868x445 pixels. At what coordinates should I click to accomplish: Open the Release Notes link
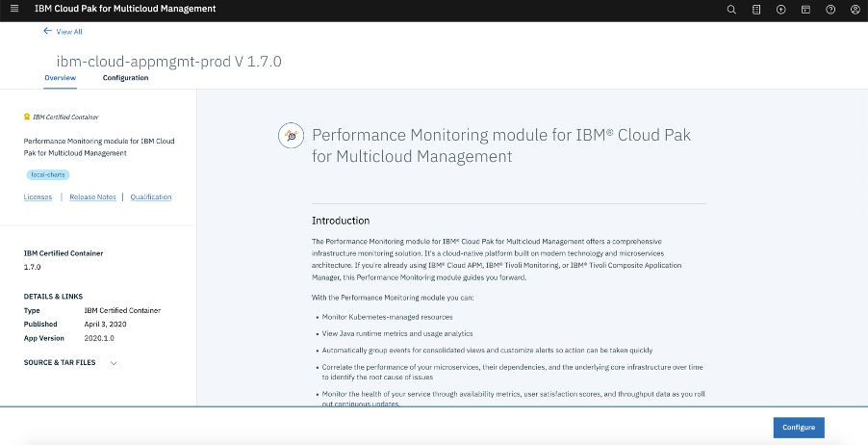[93, 196]
